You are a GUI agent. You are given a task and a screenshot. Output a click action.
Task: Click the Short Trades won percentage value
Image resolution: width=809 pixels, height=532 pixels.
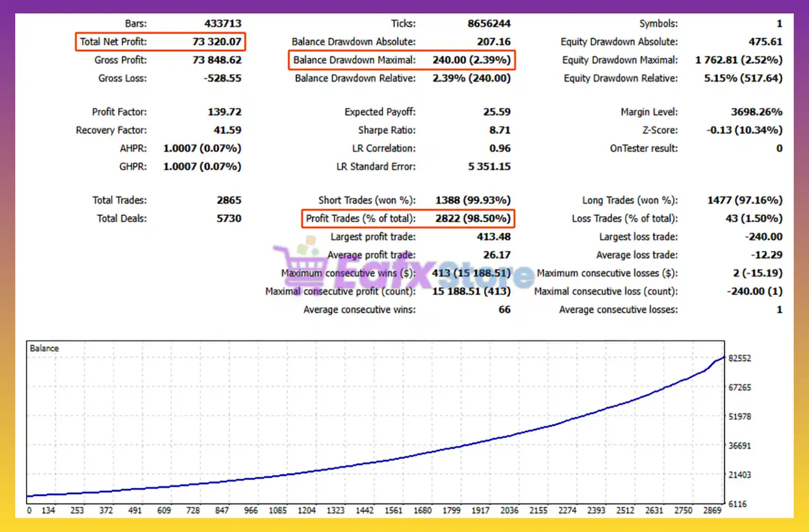pyautogui.click(x=473, y=200)
